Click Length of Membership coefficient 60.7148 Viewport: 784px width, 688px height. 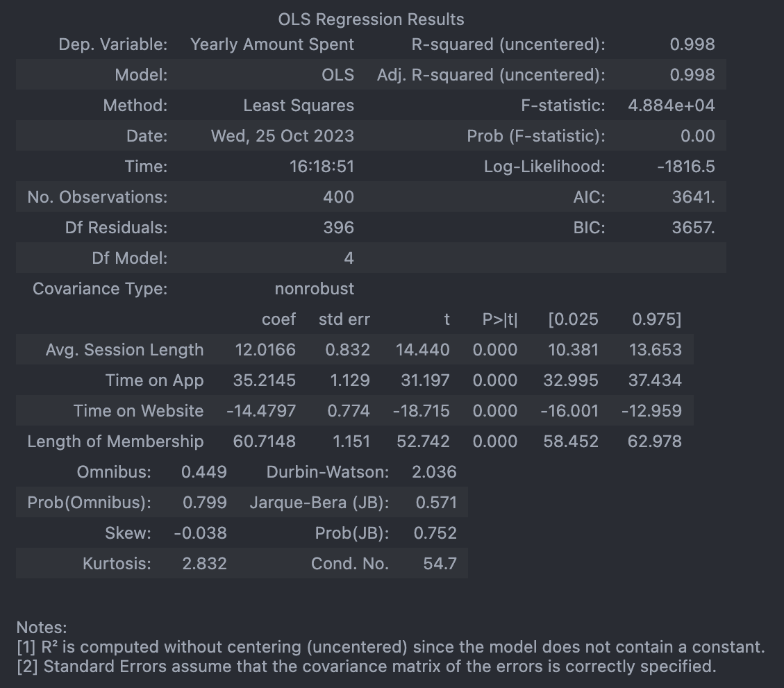pos(264,442)
